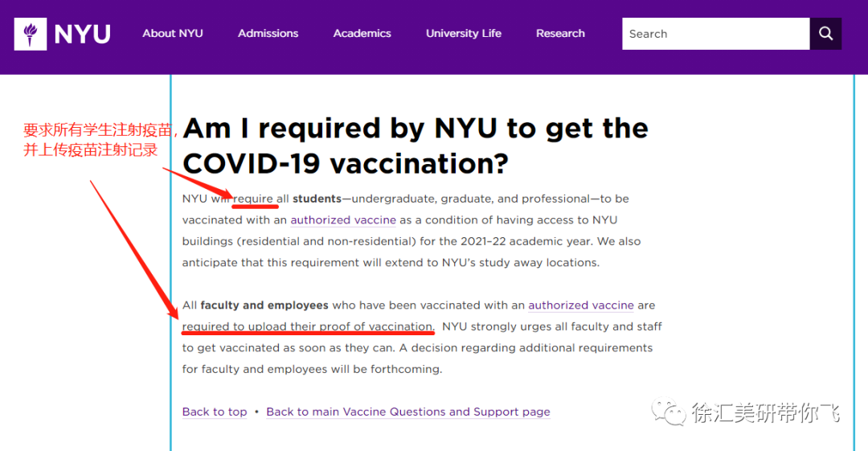Go to the Admissions section
This screenshot has height=451, width=868.
click(268, 34)
